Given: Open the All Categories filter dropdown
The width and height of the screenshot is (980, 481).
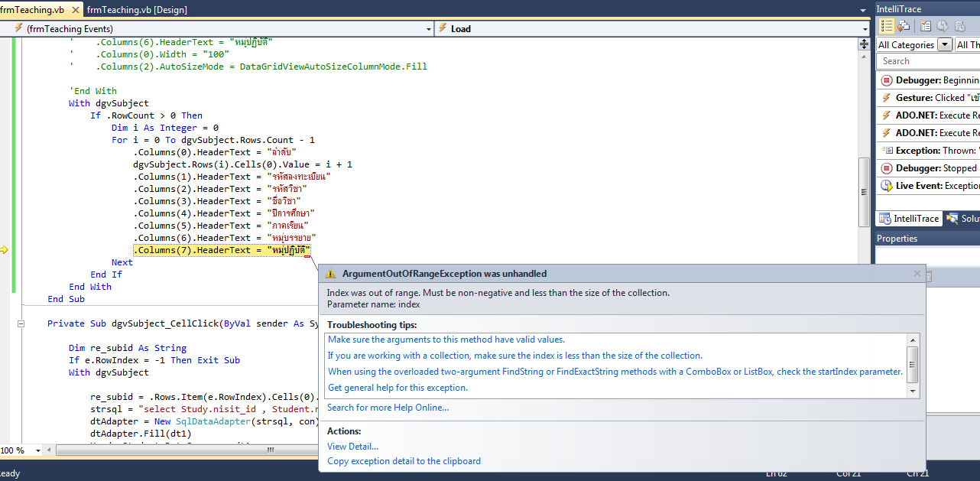Looking at the screenshot, I should click(x=945, y=45).
